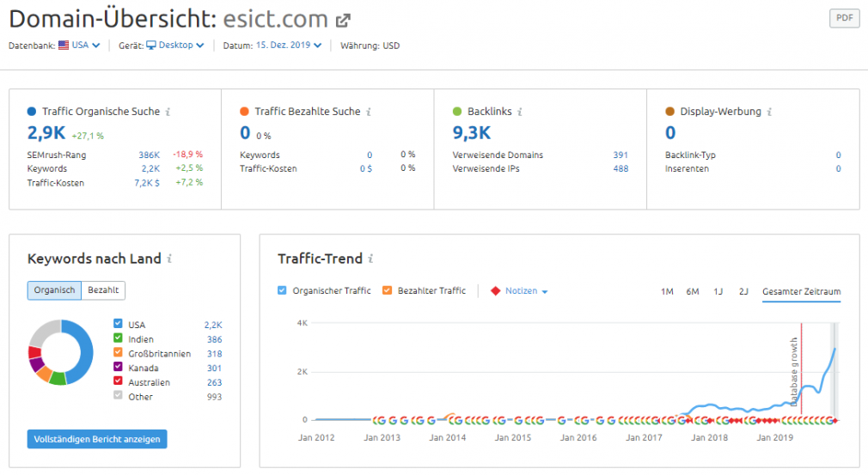Switch to the Bezahlt tab
The width and height of the screenshot is (868, 475).
pyautogui.click(x=103, y=290)
